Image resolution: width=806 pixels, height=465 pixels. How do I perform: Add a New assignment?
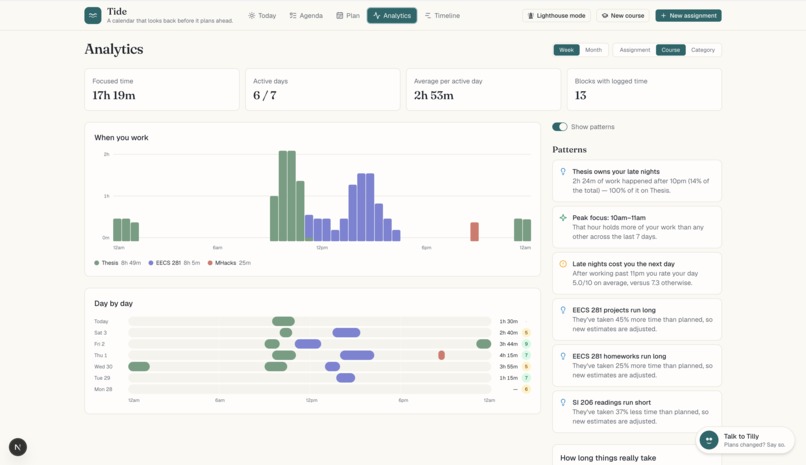pos(688,15)
